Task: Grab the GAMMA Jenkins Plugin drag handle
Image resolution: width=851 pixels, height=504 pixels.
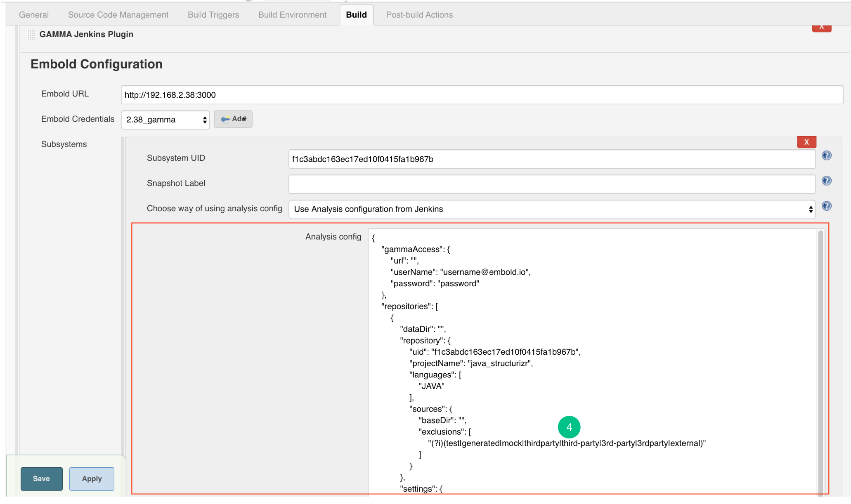Action: click(x=31, y=35)
